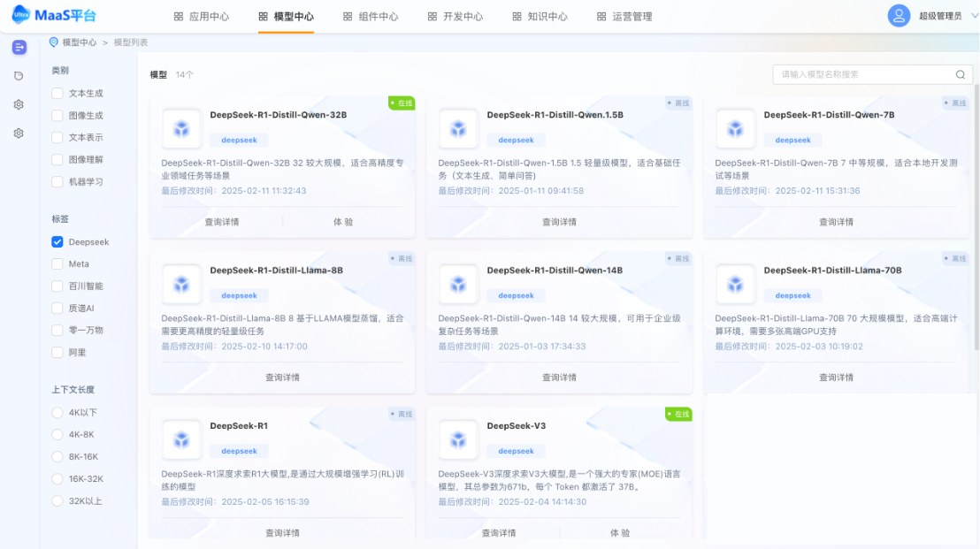
Task: Click the deepseek tag on DeepSeek-V3 card
Action: tap(516, 451)
